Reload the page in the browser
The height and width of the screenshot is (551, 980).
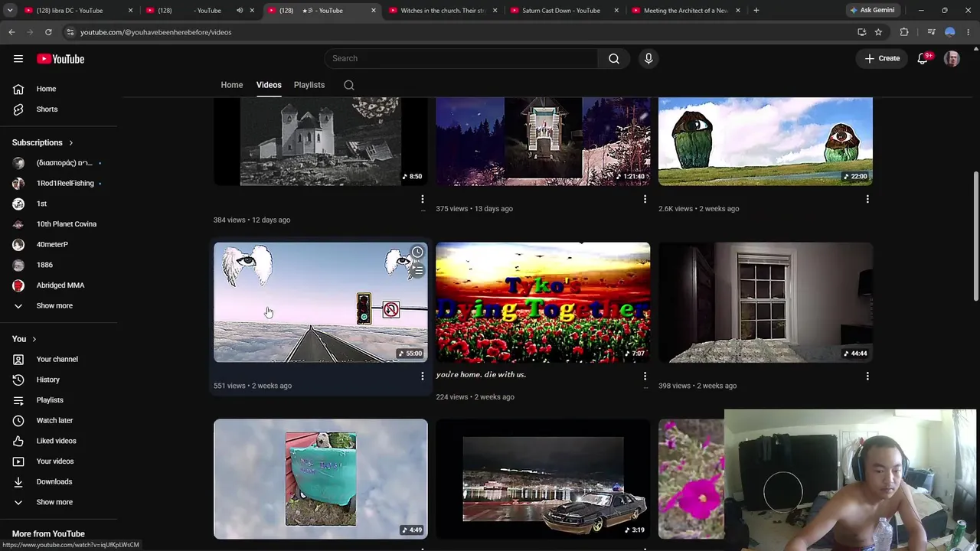[x=48, y=32]
